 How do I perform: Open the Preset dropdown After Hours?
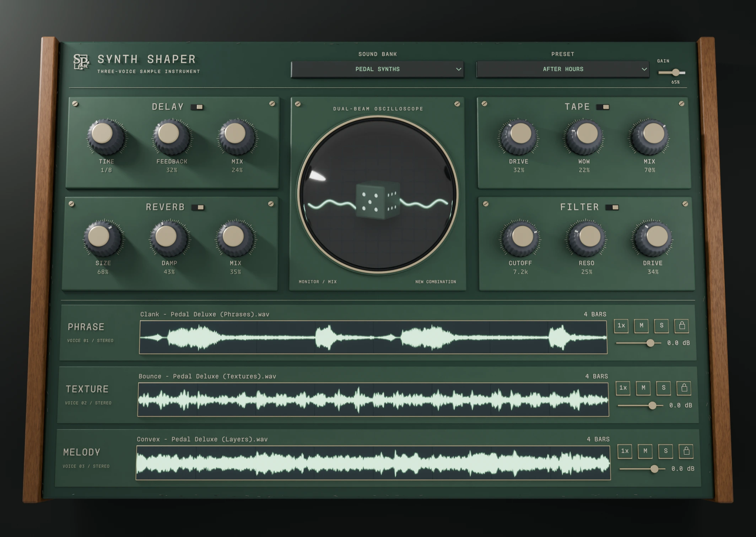coord(563,69)
